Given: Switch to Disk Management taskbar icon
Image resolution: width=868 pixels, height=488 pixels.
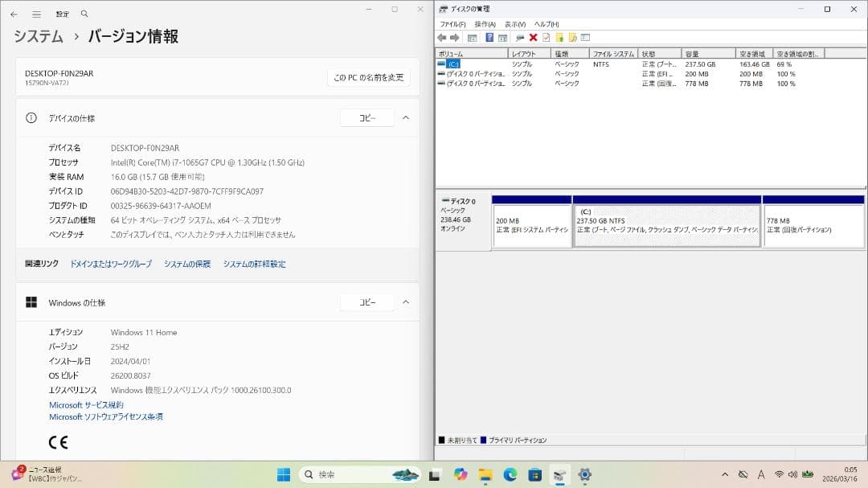Looking at the screenshot, I should [x=559, y=474].
